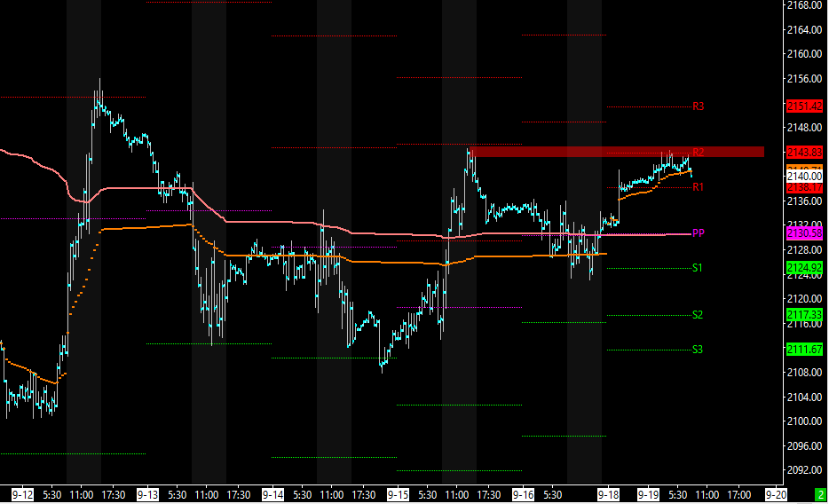829x504 pixels.
Task: Click the 2120.00 price axis label
Action: (804, 299)
